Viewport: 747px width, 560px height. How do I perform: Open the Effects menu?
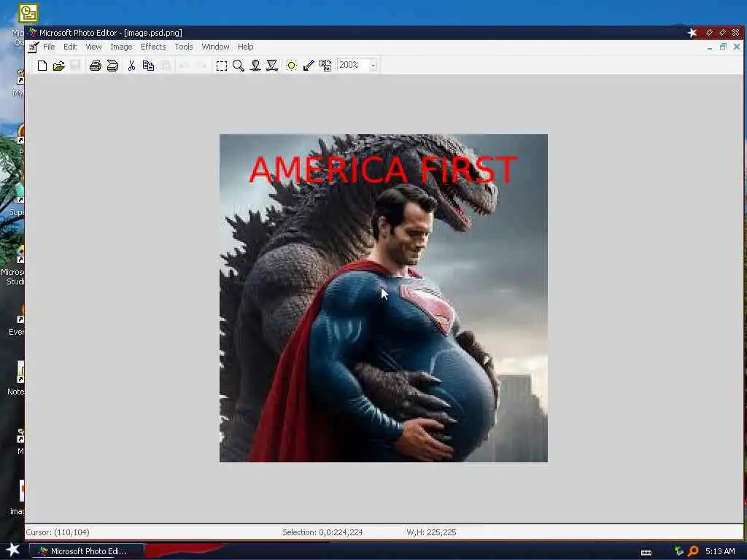pos(153,47)
